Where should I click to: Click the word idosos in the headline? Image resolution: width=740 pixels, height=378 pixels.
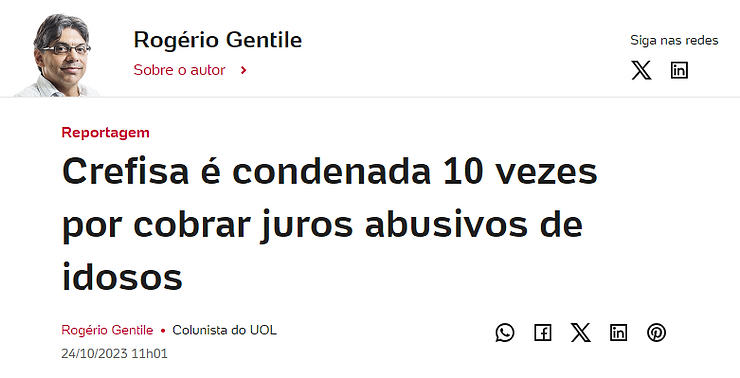point(122,277)
